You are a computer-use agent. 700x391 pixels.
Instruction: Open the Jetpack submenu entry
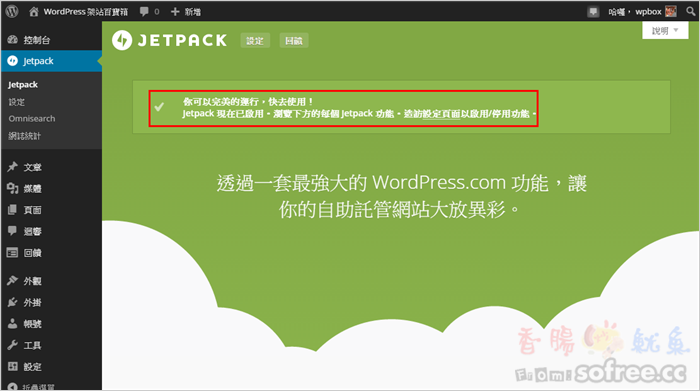23,84
